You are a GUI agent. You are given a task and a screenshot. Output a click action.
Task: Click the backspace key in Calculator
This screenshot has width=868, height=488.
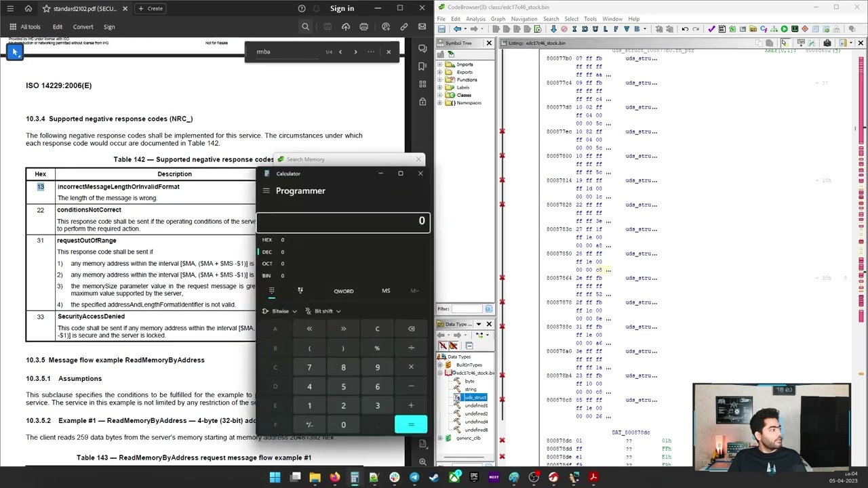(x=411, y=329)
